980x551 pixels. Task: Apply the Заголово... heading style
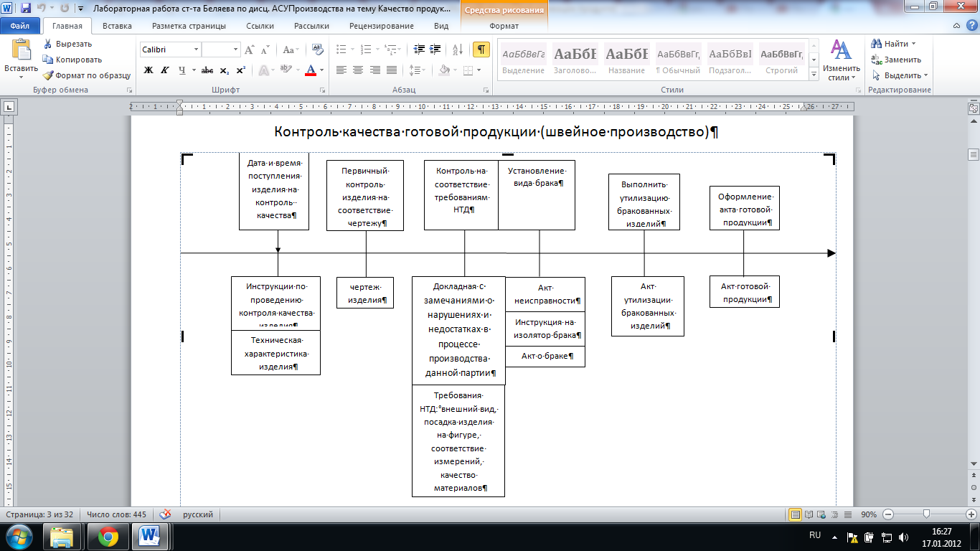pos(575,60)
